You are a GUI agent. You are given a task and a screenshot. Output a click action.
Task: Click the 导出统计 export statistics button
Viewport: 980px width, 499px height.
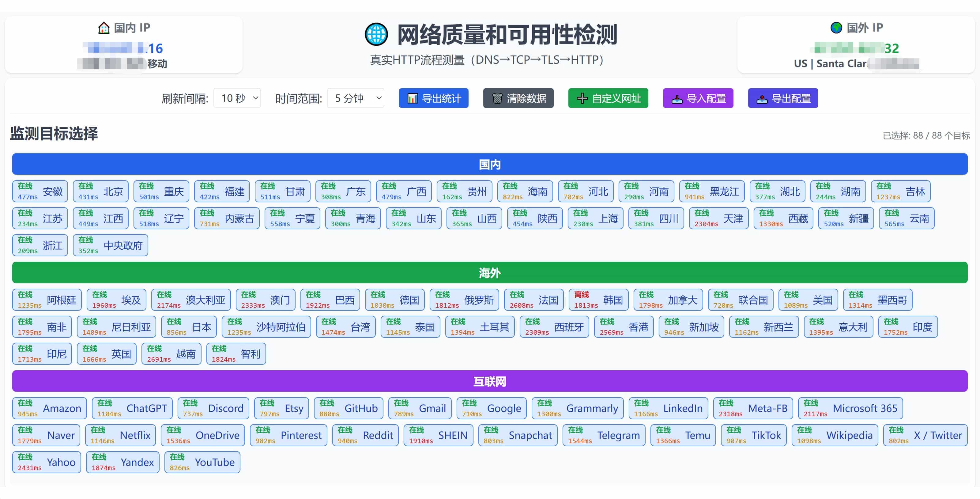coord(434,98)
